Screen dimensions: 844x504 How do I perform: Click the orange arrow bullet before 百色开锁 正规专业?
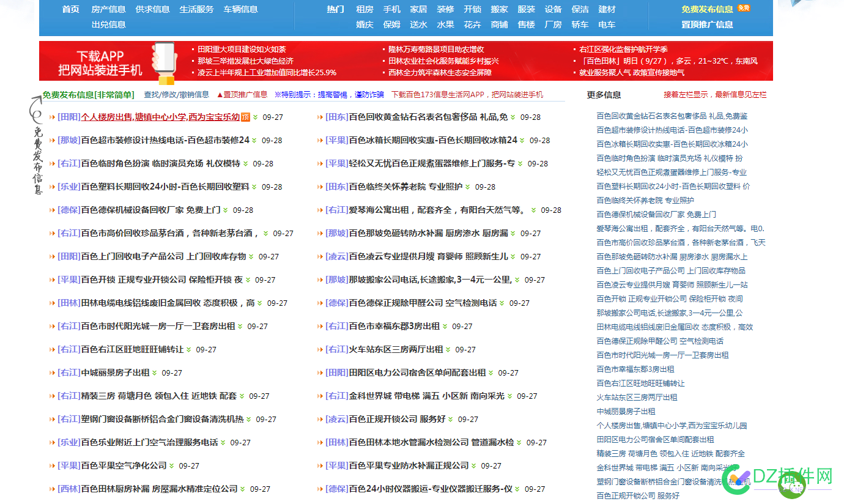pyautogui.click(x=53, y=280)
